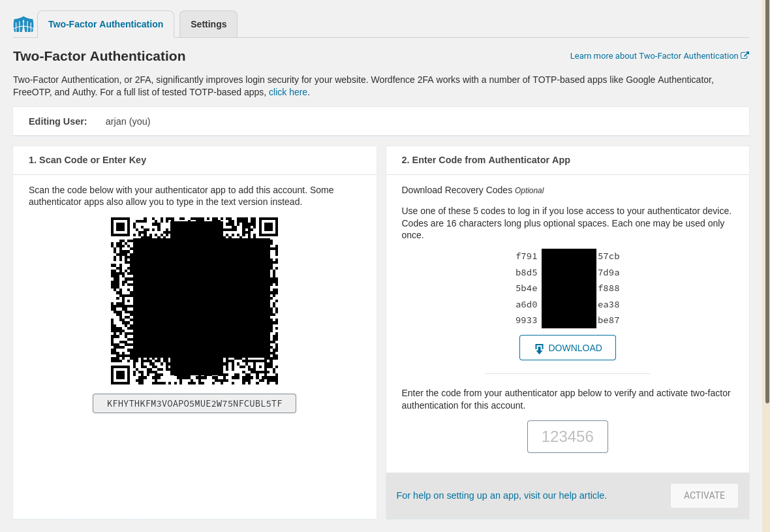Image resolution: width=770 pixels, height=532 pixels.
Task: Switch to the Settings tab
Action: point(208,24)
